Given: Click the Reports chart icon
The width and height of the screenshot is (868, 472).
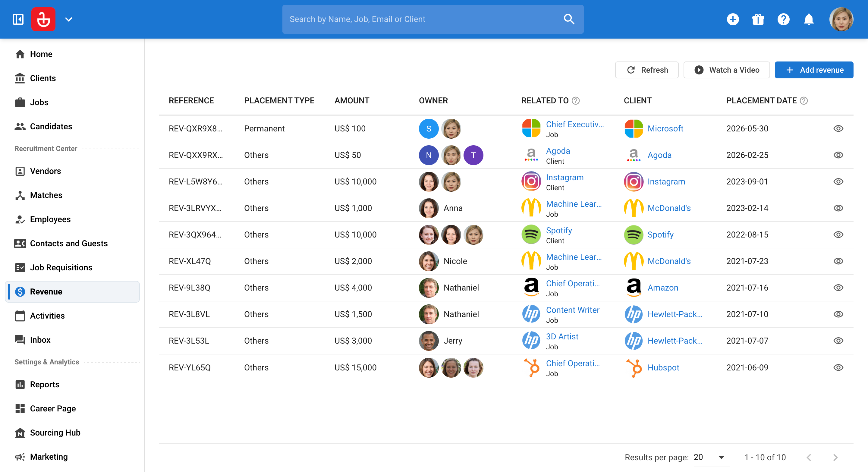Looking at the screenshot, I should click(x=20, y=384).
